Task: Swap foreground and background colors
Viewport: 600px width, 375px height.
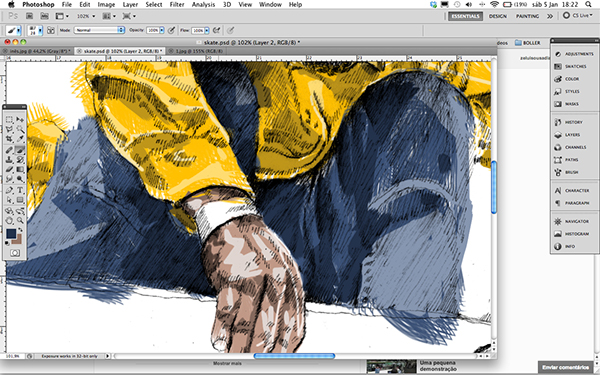Action: pyautogui.click(x=21, y=230)
